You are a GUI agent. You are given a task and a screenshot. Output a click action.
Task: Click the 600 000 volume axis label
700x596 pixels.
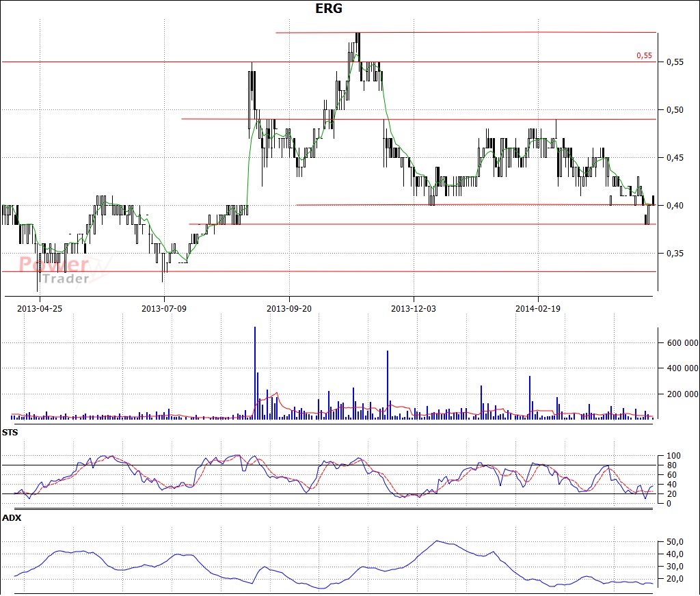click(x=683, y=343)
